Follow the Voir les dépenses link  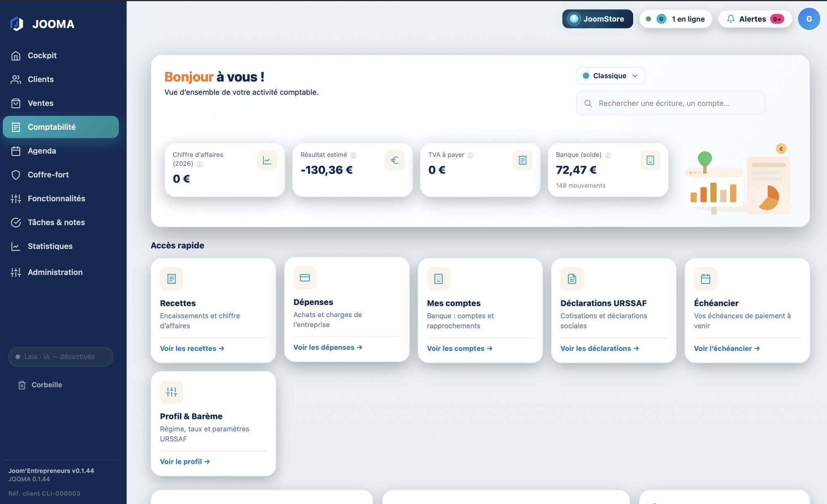coord(328,347)
